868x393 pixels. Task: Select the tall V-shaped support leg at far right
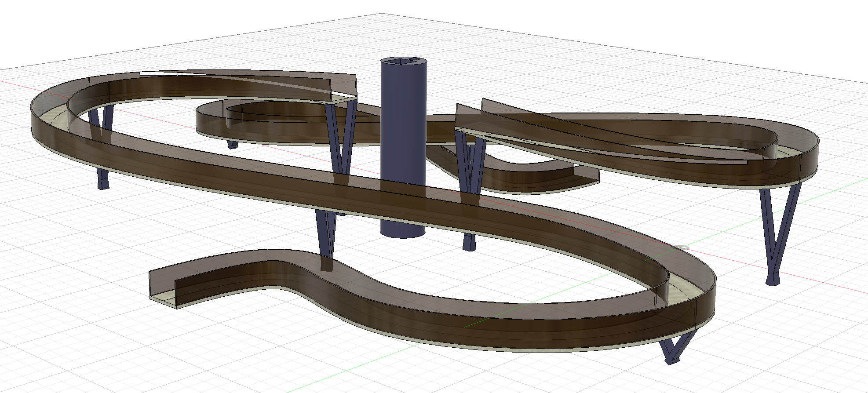click(780, 234)
